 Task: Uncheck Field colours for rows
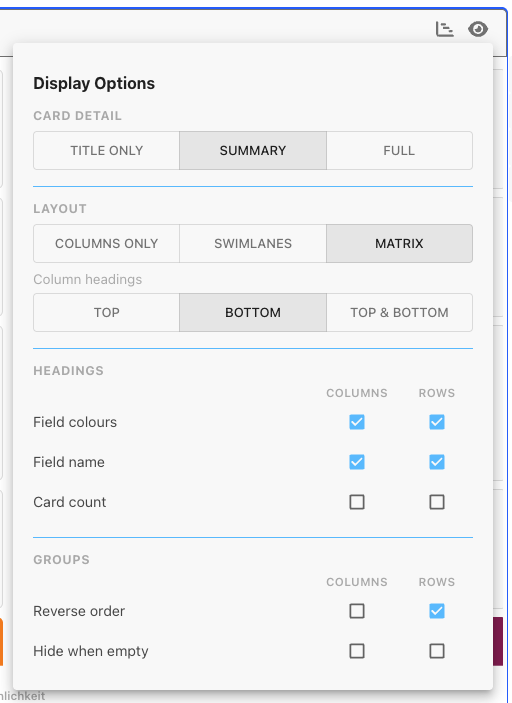pos(437,422)
